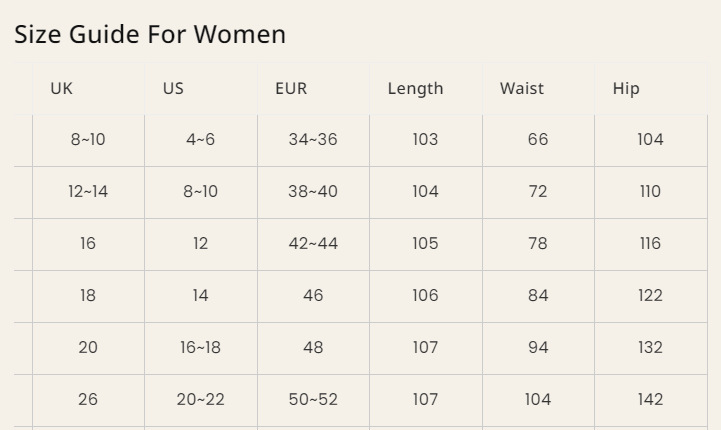This screenshot has width=721, height=430.
Task: Click the Hip 132 cell
Action: click(x=650, y=347)
